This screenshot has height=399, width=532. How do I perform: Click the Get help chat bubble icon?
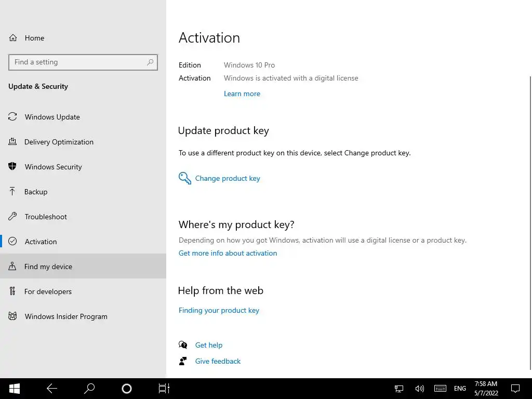point(183,345)
